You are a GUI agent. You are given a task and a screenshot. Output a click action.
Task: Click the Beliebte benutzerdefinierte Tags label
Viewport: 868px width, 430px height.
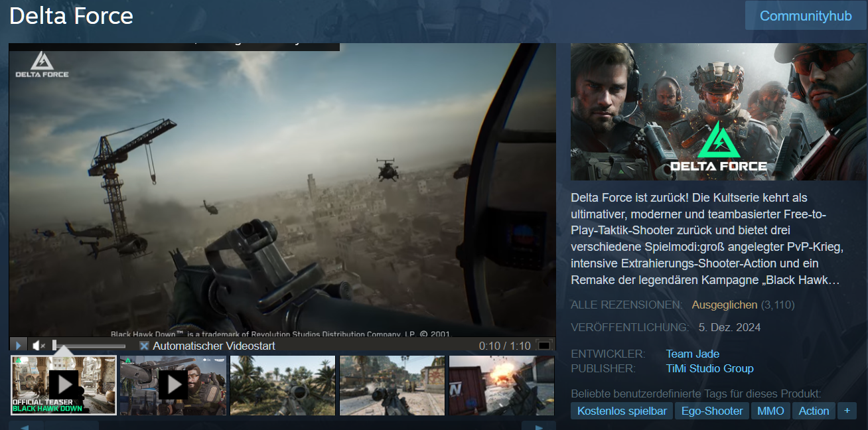point(696,394)
